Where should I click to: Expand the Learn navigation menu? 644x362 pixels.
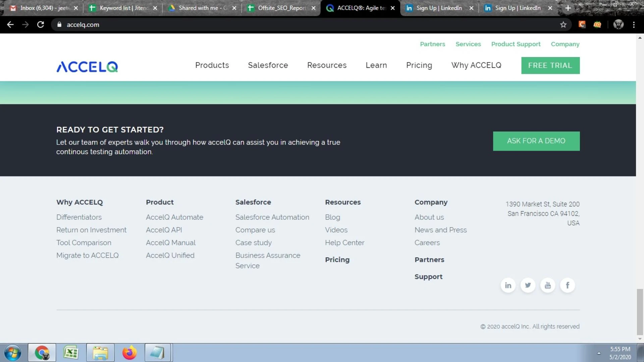click(376, 65)
